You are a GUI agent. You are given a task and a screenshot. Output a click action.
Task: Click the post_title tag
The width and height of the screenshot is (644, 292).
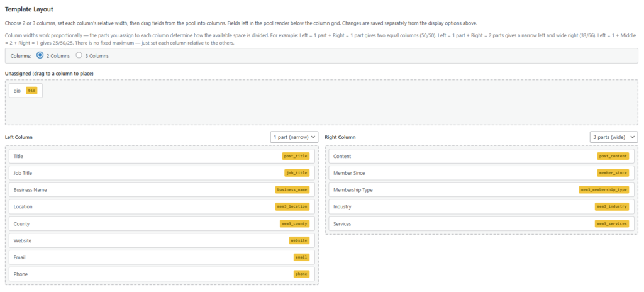pos(296,156)
